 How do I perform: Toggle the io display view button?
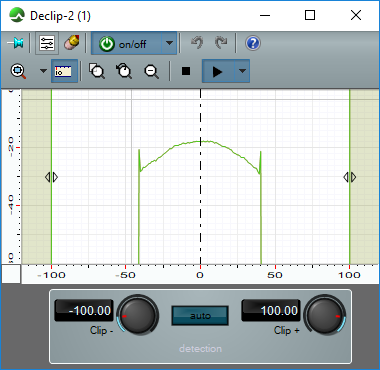(x=64, y=71)
